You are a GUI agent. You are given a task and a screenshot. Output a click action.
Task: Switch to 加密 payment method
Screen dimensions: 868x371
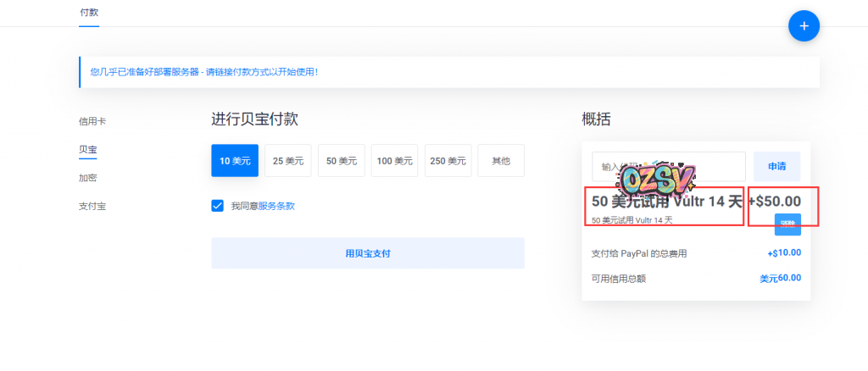tap(88, 178)
